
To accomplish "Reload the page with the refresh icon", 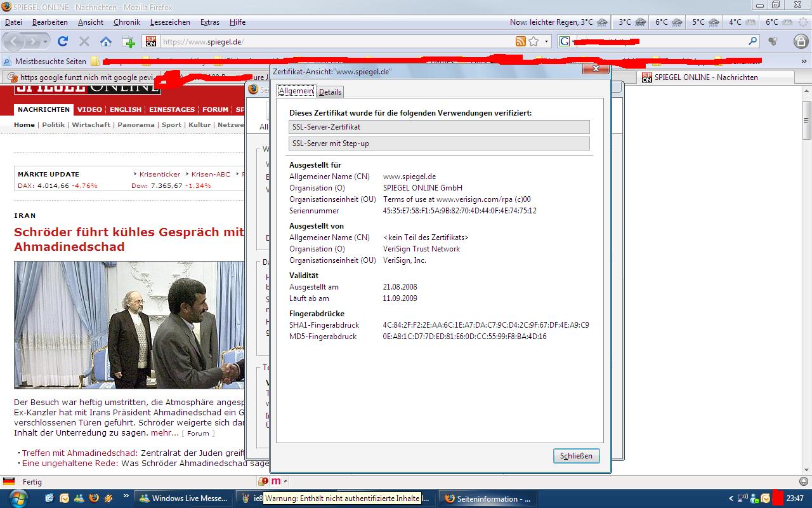I will pos(63,41).
